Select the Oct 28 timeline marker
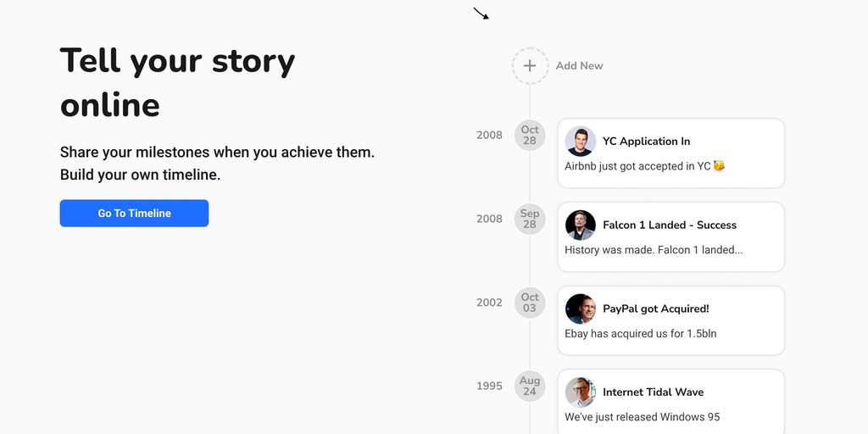 tap(530, 135)
